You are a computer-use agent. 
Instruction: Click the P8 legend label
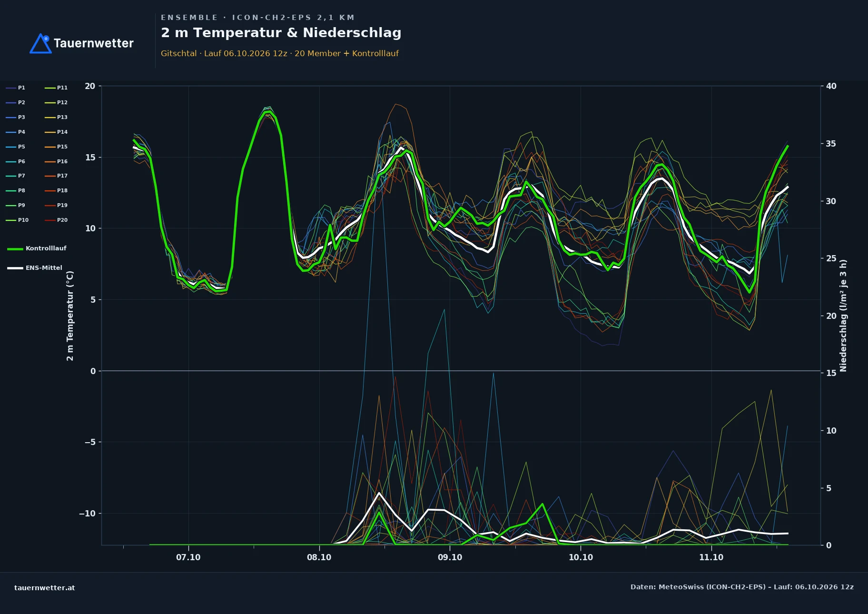[21, 190]
